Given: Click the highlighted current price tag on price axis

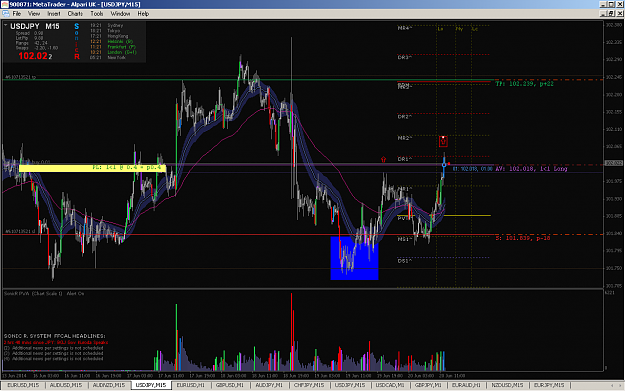Looking at the screenshot, I should (x=613, y=163).
